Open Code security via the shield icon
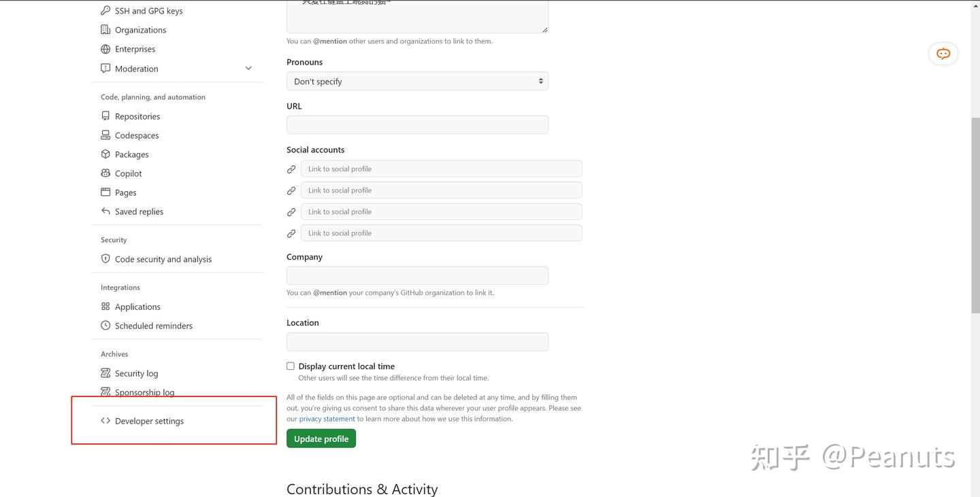The height and width of the screenshot is (497, 980). pos(105,258)
